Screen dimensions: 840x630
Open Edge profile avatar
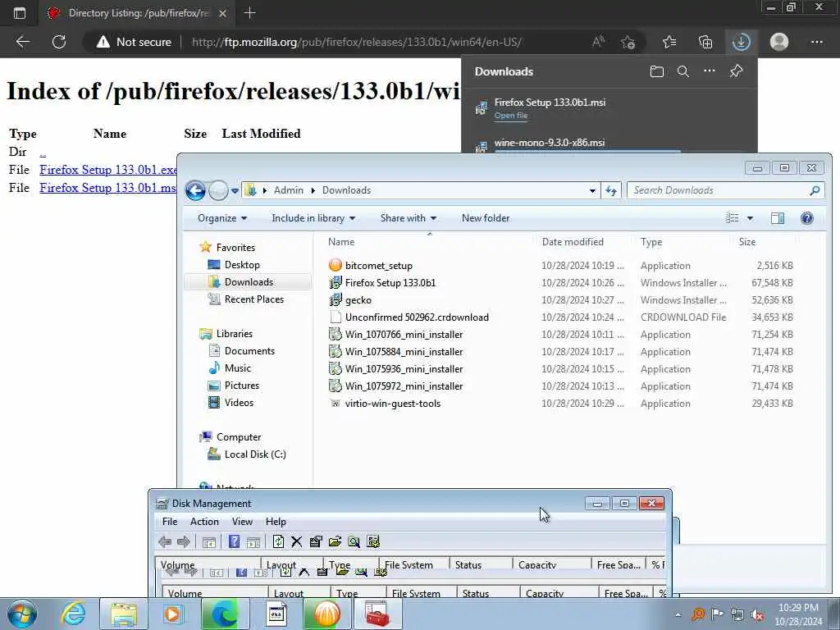(x=779, y=42)
